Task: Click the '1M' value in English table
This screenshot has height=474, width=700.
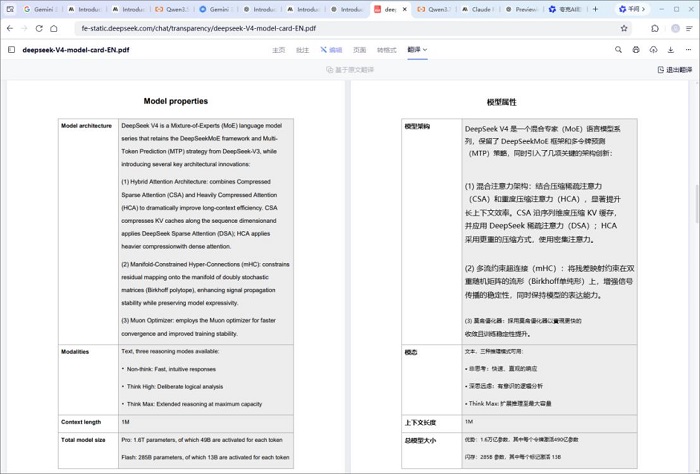Action: point(125,422)
